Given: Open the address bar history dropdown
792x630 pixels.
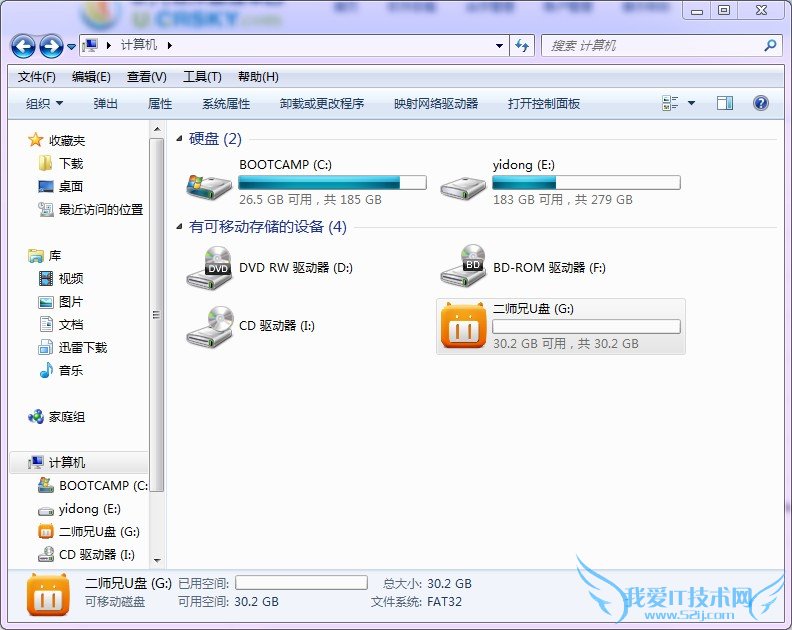Looking at the screenshot, I should click(x=499, y=45).
